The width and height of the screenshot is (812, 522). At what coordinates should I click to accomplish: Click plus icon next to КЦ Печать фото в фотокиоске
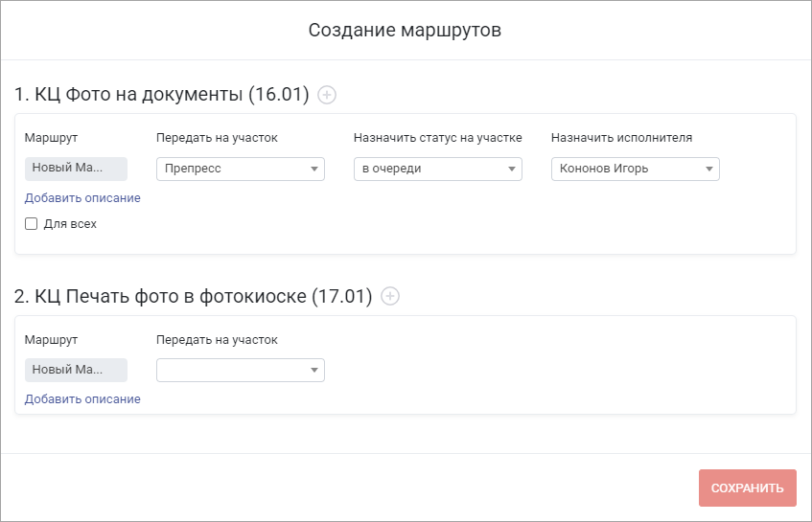(390, 296)
